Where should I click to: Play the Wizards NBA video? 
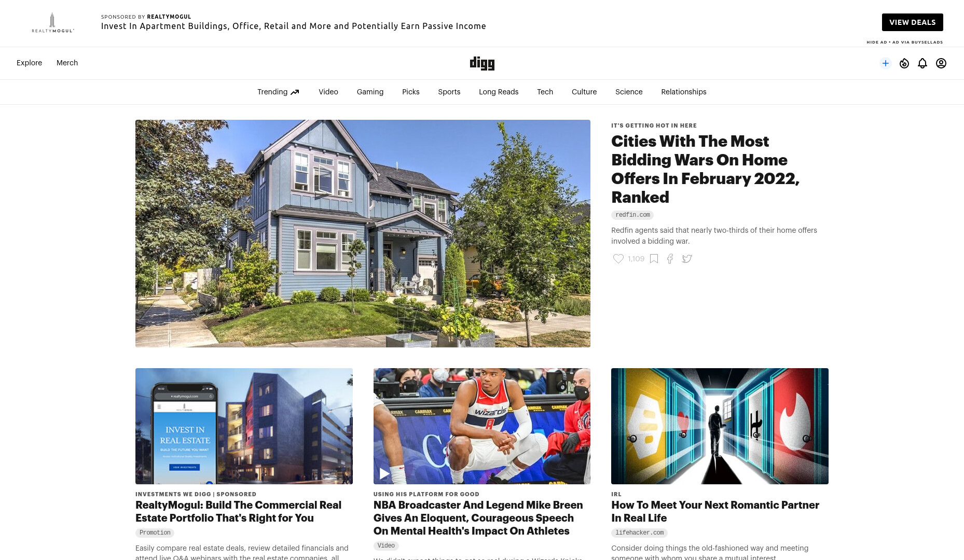tap(384, 473)
